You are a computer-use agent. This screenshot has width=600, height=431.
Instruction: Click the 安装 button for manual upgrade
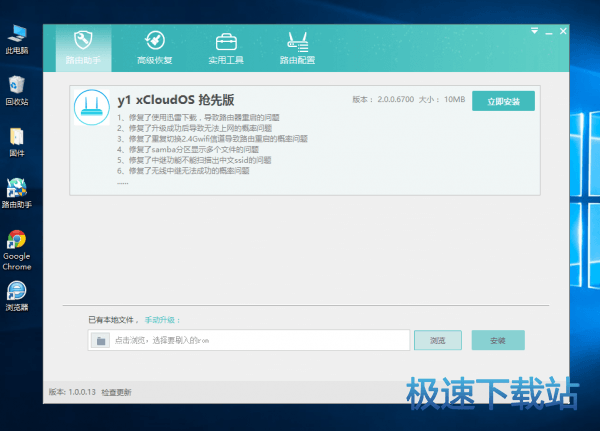[498, 340]
